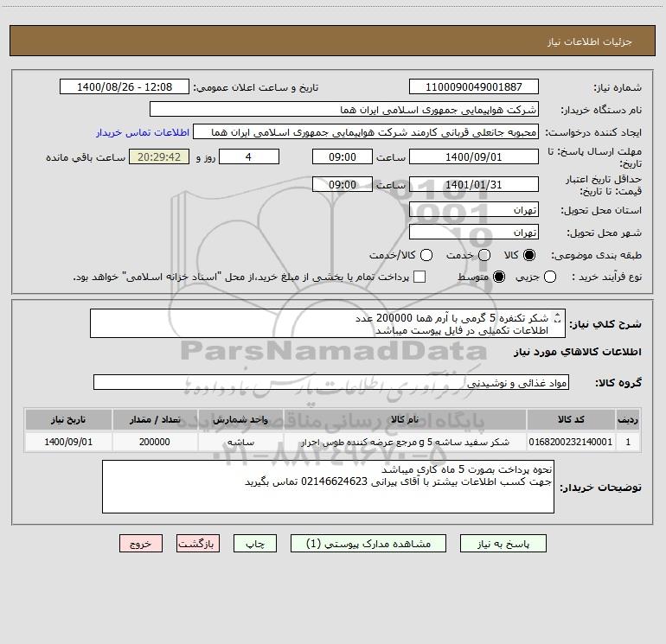This screenshot has width=666, height=644.
Task: Select the کالا radio button
Action: tap(529, 255)
